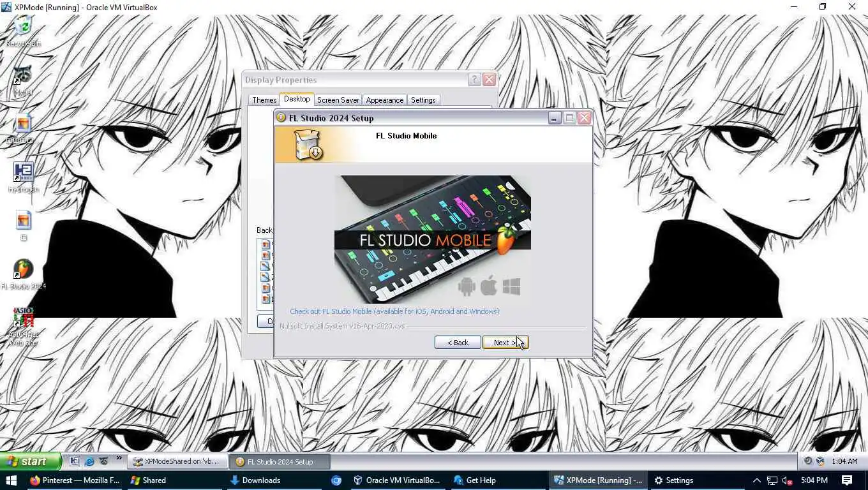Select the file icon below Mypal on the desktop
Screen dimensions: 868x490
tap(23, 128)
